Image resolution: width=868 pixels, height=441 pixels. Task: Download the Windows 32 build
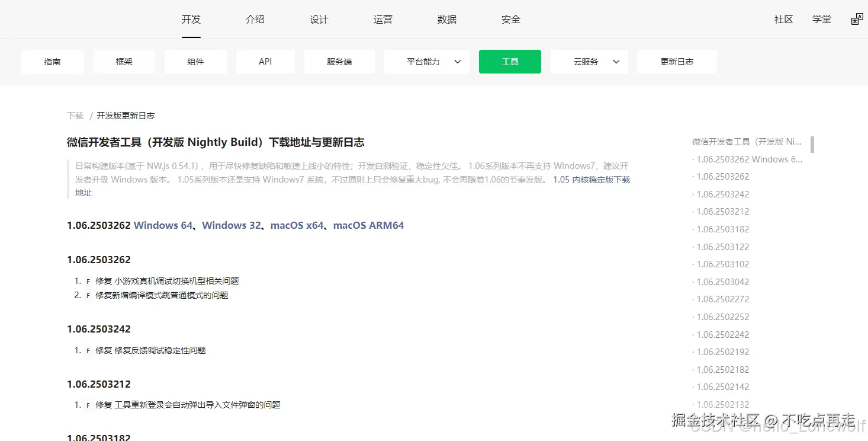(232, 225)
